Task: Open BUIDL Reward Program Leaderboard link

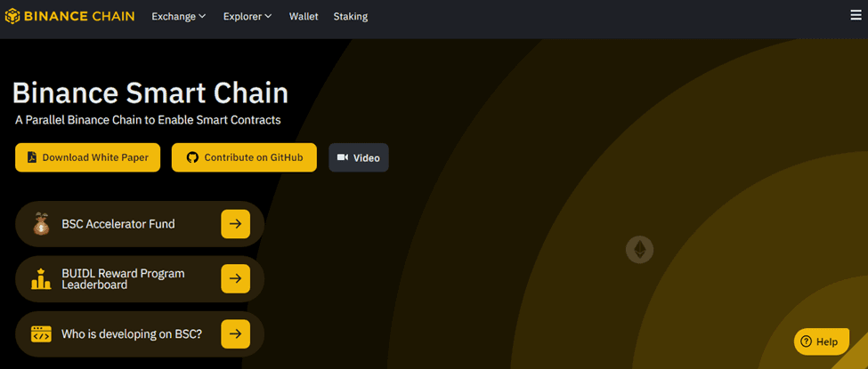Action: (140, 278)
